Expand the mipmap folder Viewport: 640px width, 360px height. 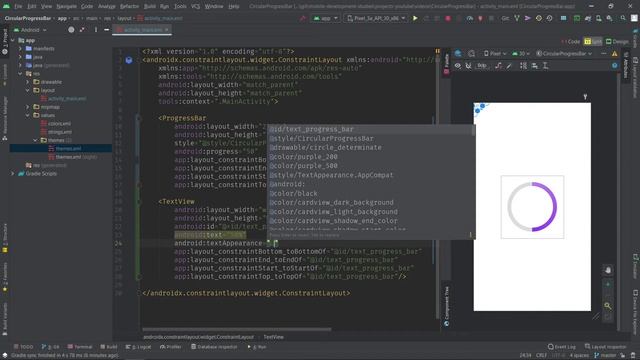pyautogui.click(x=28, y=107)
